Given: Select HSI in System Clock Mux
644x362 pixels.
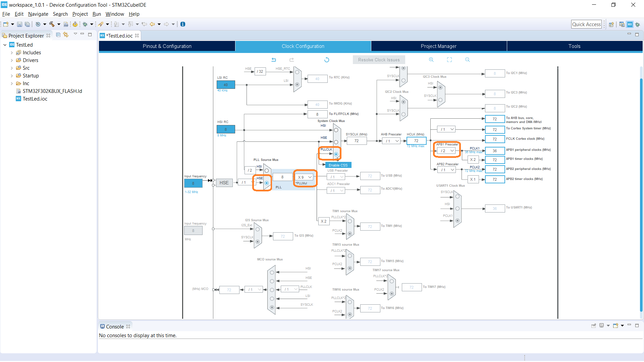Looking at the screenshot, I should 336,130.
